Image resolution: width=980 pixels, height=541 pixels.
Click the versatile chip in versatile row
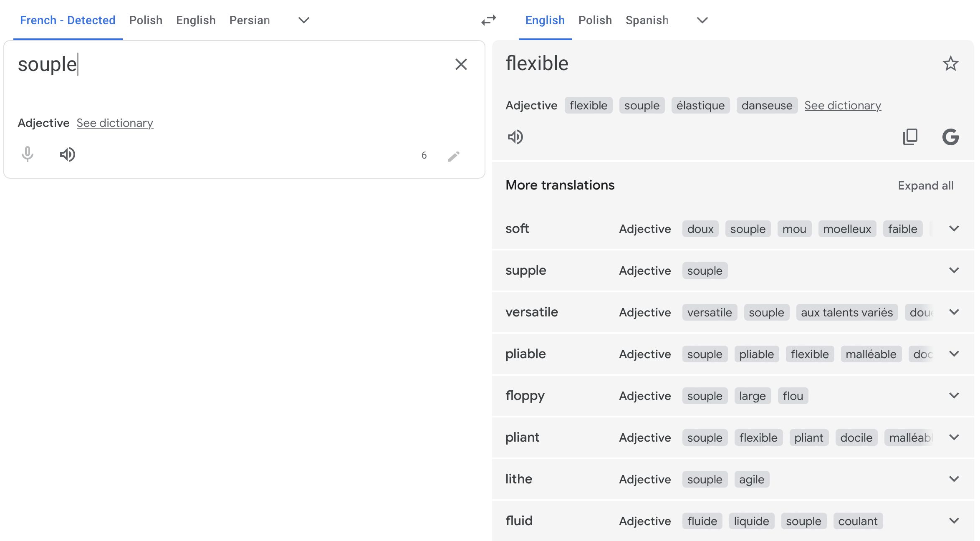(710, 312)
